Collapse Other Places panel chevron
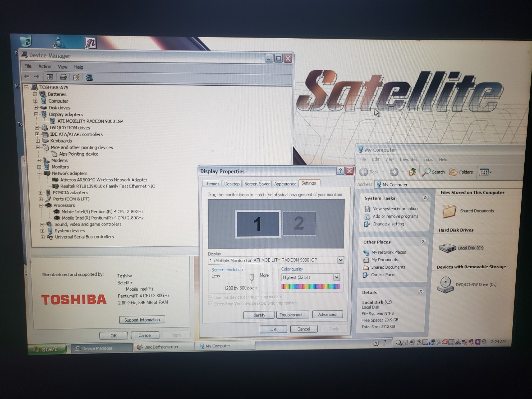 [x=423, y=241]
